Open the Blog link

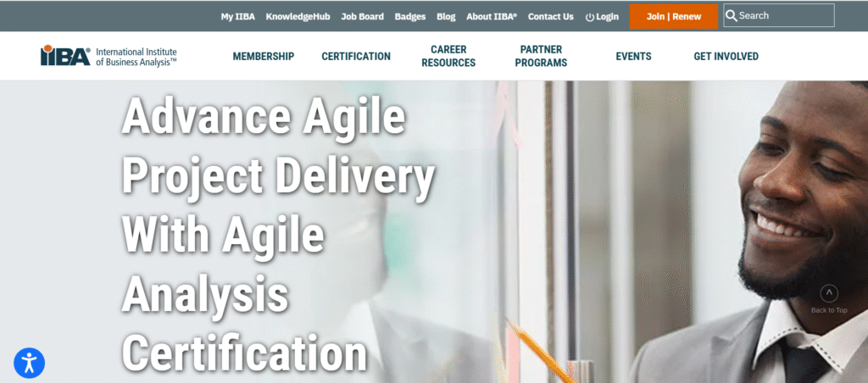click(x=446, y=17)
